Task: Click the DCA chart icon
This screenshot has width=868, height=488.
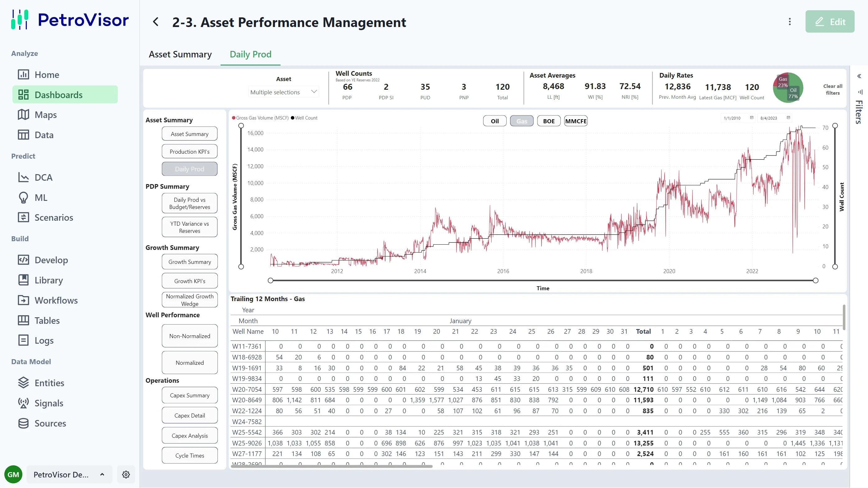Action: coord(23,178)
